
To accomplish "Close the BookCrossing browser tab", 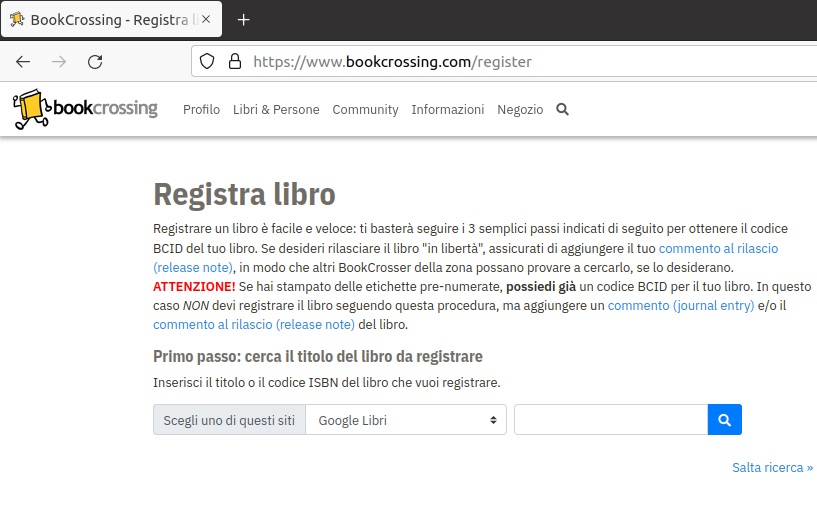I will 205,20.
